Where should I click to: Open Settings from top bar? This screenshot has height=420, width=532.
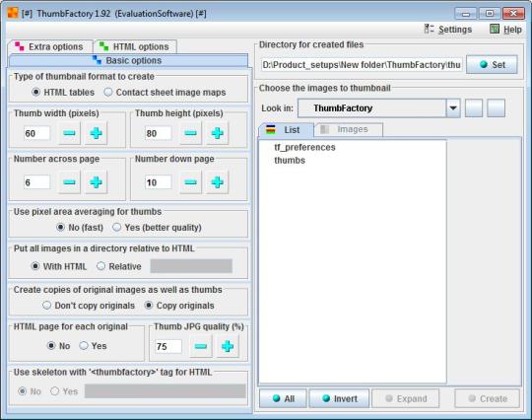[x=448, y=30]
